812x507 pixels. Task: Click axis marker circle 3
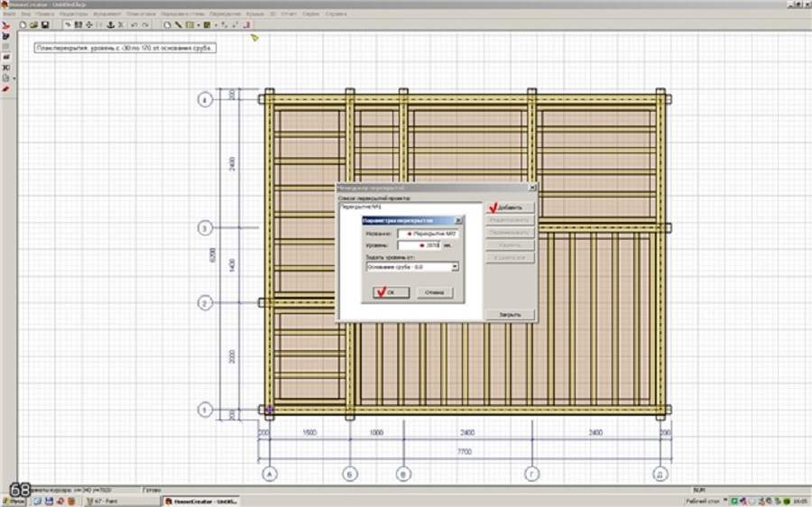tap(205, 228)
